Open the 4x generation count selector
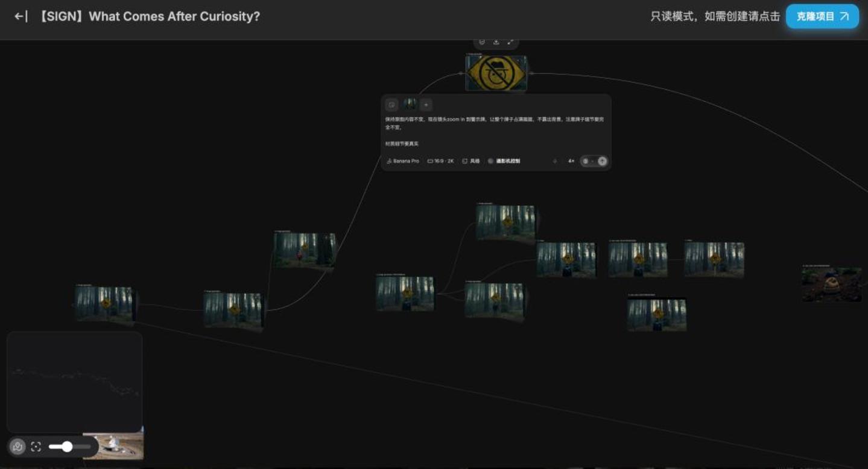 click(x=571, y=161)
